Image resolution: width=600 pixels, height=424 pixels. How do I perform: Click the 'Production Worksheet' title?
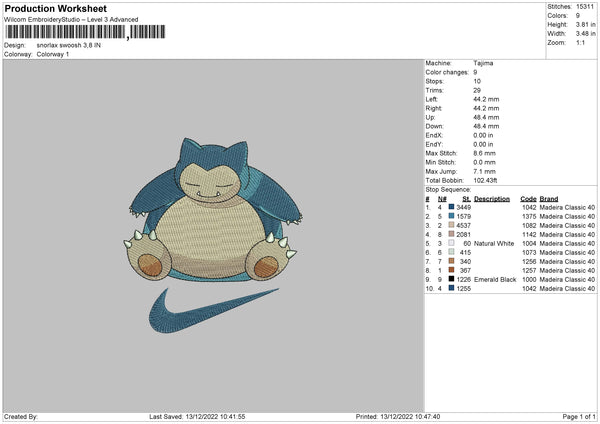(x=56, y=8)
